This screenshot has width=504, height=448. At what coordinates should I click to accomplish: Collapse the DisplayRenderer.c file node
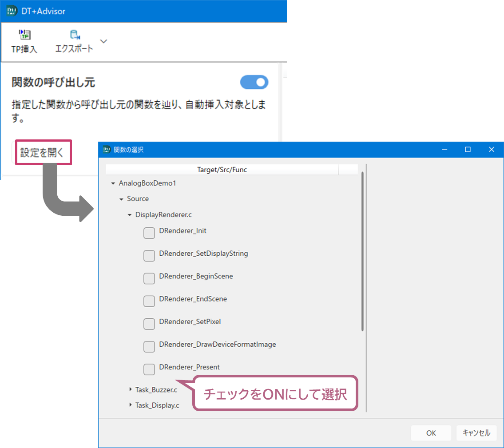click(130, 215)
